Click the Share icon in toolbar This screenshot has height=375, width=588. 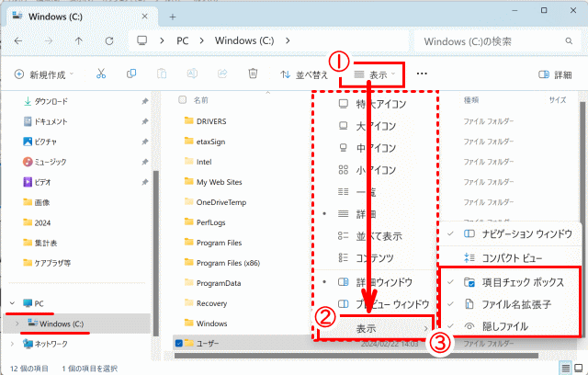pos(222,74)
